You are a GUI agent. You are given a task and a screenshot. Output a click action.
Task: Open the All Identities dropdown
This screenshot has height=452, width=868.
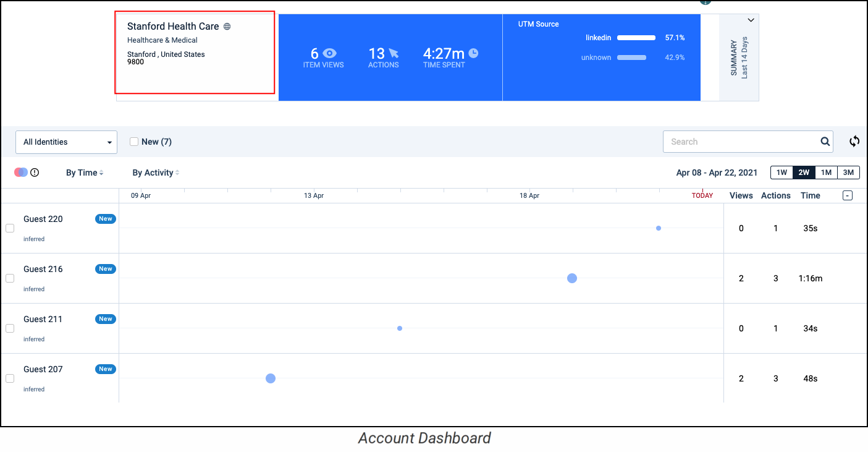pos(66,142)
